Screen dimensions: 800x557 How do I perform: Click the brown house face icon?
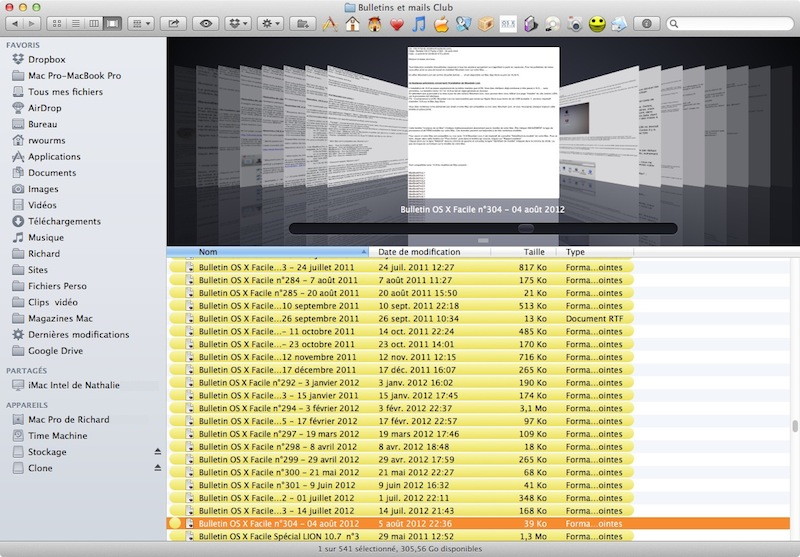[x=374, y=24]
